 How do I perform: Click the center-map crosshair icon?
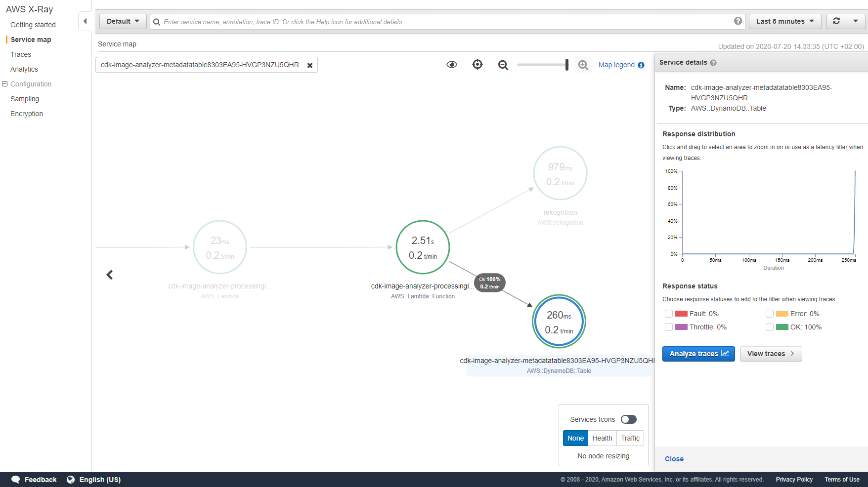click(x=477, y=64)
